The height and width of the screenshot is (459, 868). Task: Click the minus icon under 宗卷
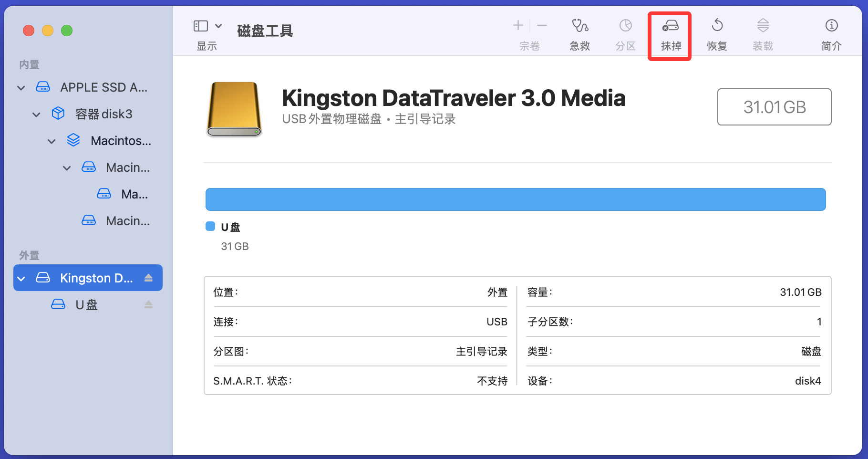point(541,25)
